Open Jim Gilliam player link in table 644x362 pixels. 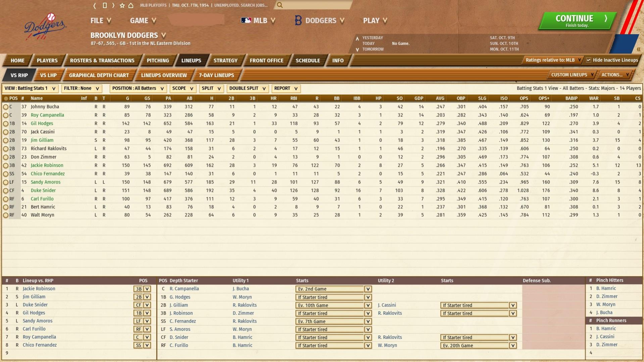point(42,140)
